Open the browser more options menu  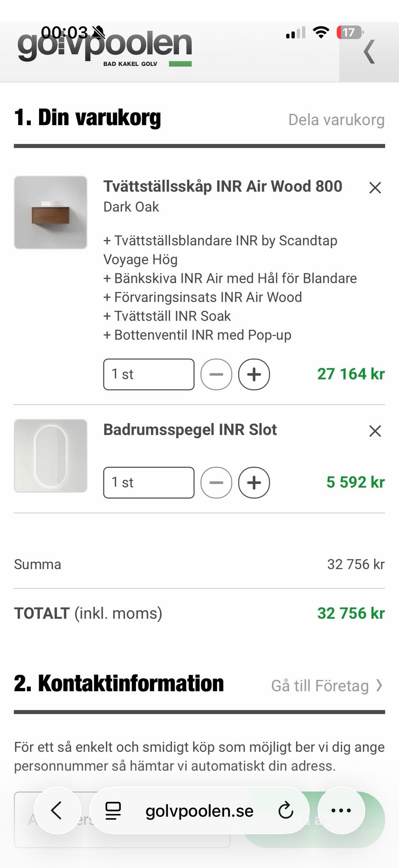[x=341, y=811]
